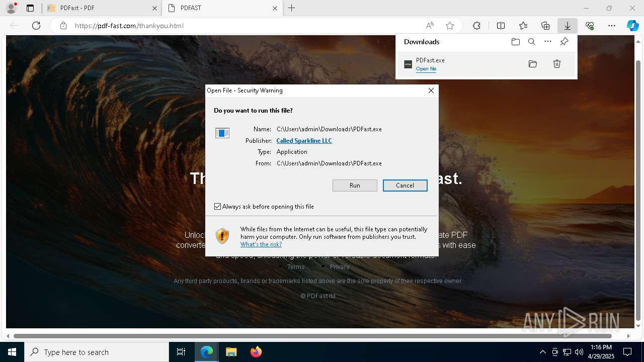The height and width of the screenshot is (362, 644).
Task: Open the Edge profile icon
Action: click(x=11, y=8)
